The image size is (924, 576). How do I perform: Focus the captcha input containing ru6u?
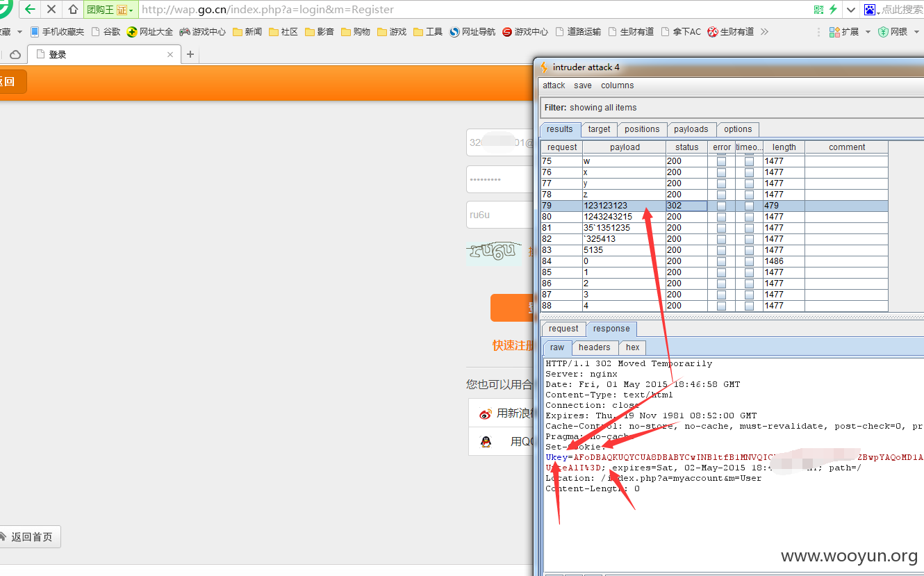[500, 215]
